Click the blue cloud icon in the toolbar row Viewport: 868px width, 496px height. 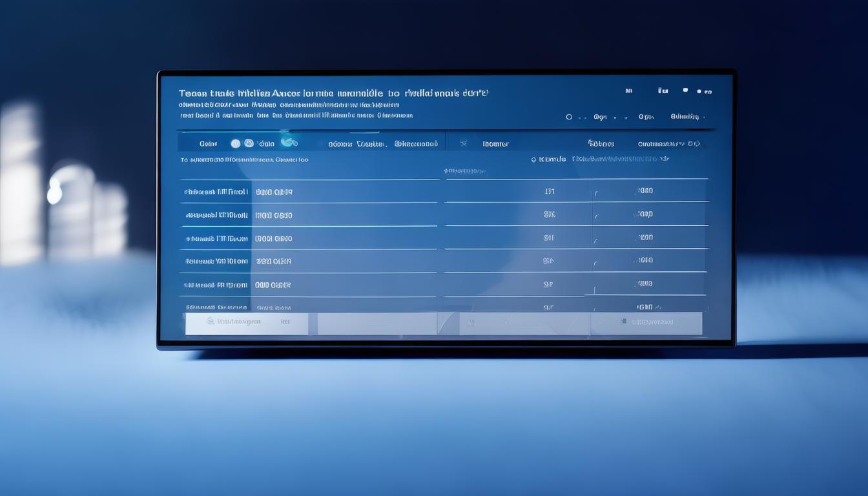[289, 143]
